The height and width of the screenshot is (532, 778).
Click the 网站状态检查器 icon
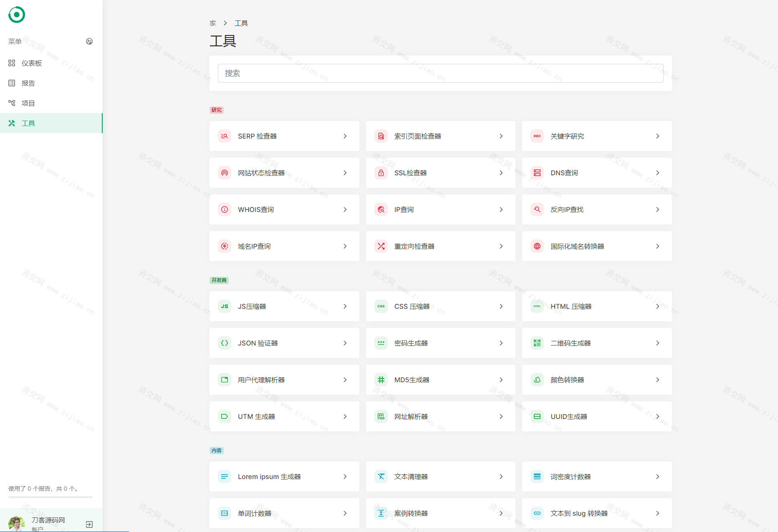pos(225,173)
